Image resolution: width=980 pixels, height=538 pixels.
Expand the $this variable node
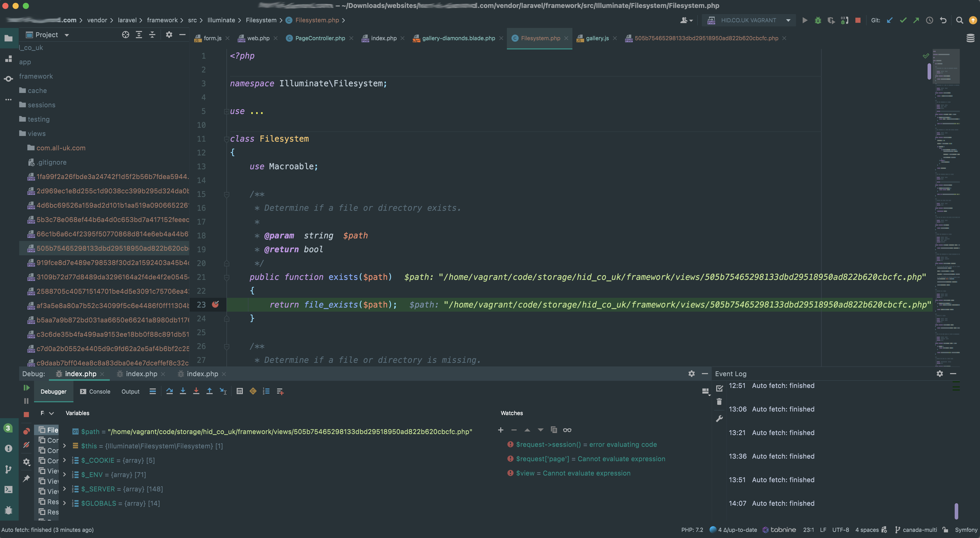point(64,446)
